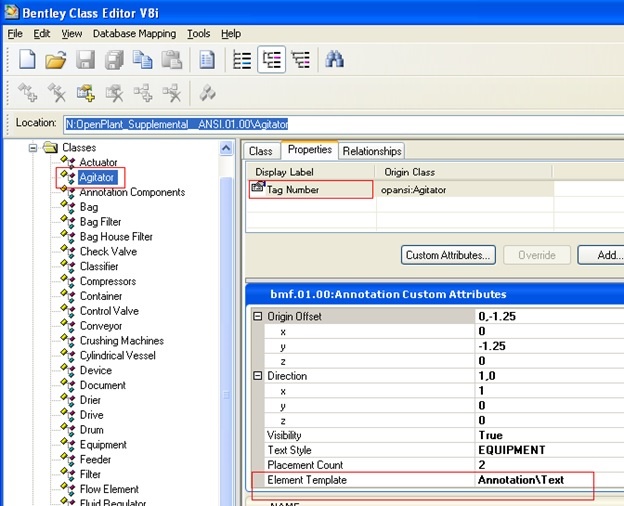624x506 pixels.
Task: Click the class tree scrollbar up arrow
Action: (226, 148)
